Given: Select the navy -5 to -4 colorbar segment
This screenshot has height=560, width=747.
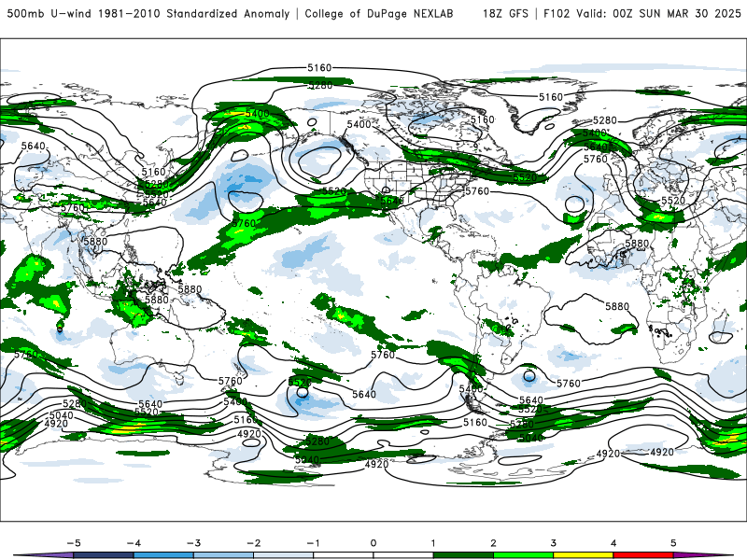Looking at the screenshot, I should 104,555.
